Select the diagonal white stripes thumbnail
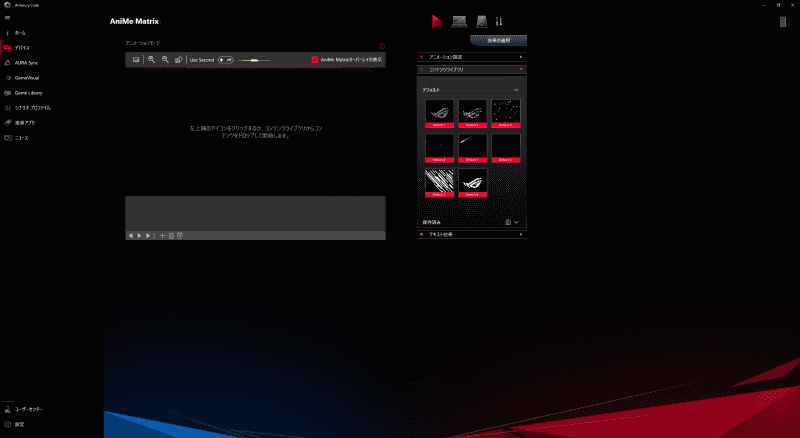 [439, 183]
